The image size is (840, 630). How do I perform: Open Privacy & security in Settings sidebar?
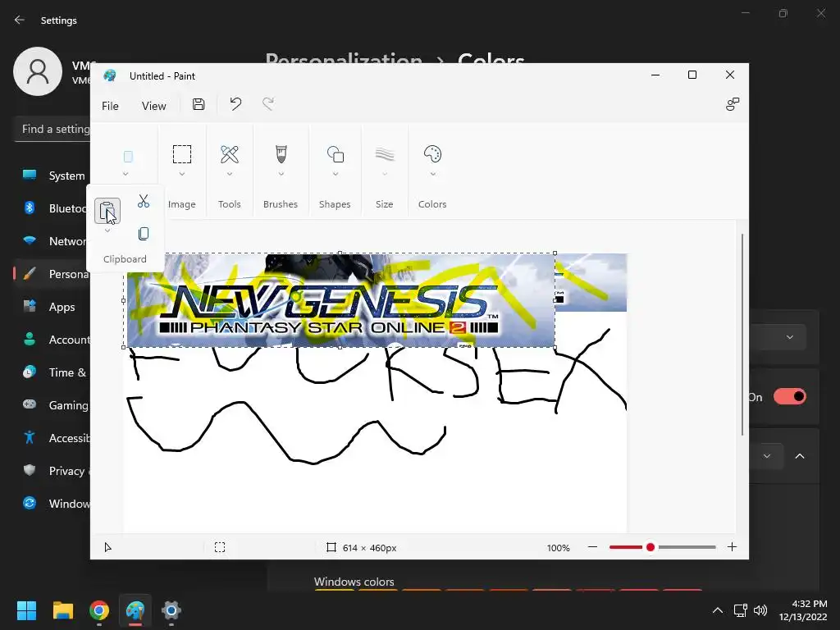tap(52, 471)
